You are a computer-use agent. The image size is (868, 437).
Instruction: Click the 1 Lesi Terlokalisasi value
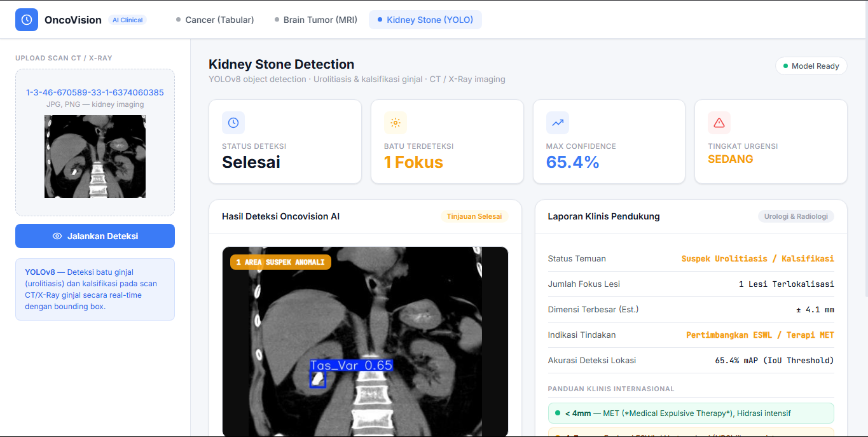(787, 284)
